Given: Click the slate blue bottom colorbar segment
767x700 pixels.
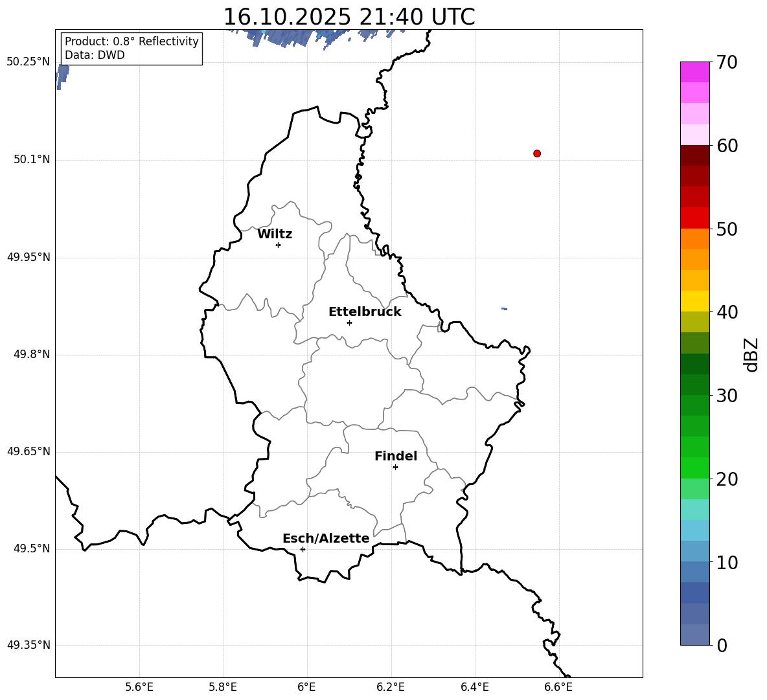Looking at the screenshot, I should tap(694, 635).
